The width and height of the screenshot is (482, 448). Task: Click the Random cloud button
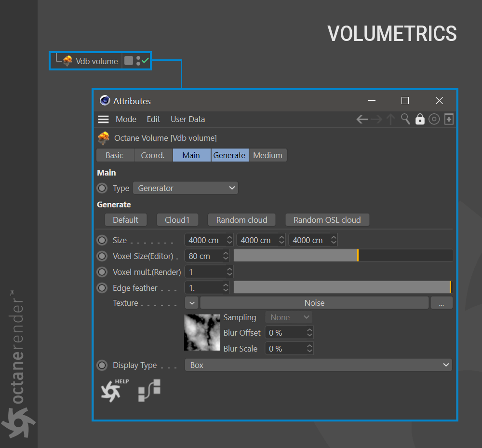(241, 220)
